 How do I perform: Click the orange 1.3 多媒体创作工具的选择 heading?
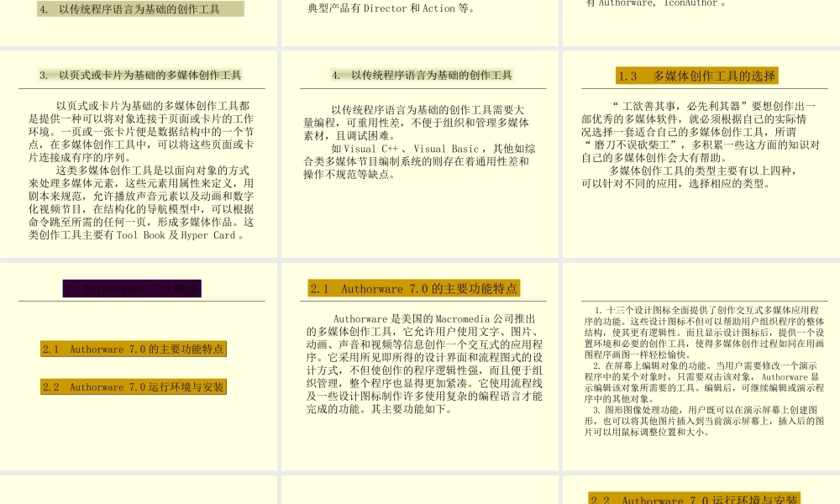(x=696, y=76)
